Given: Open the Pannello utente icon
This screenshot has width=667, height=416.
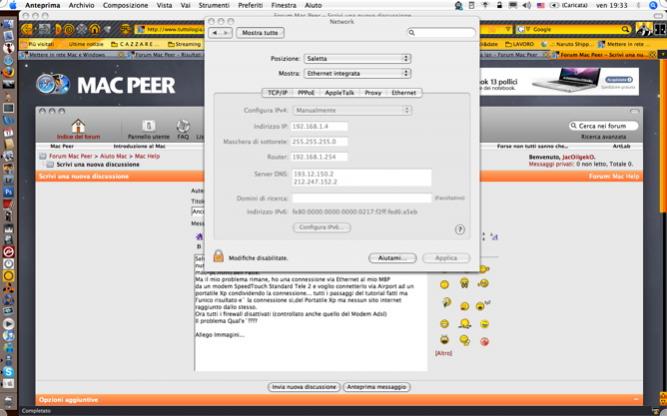Looking at the screenshot, I should click(x=148, y=125).
